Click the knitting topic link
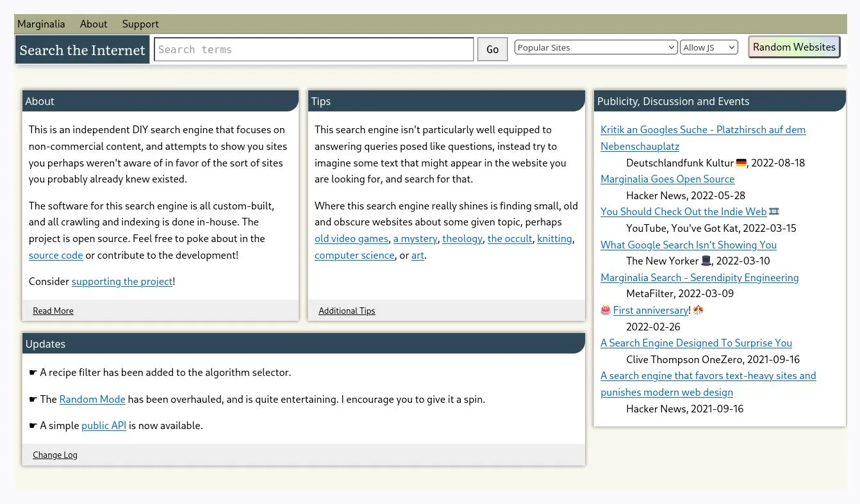Screen dimensions: 860x504 [x=554, y=238]
